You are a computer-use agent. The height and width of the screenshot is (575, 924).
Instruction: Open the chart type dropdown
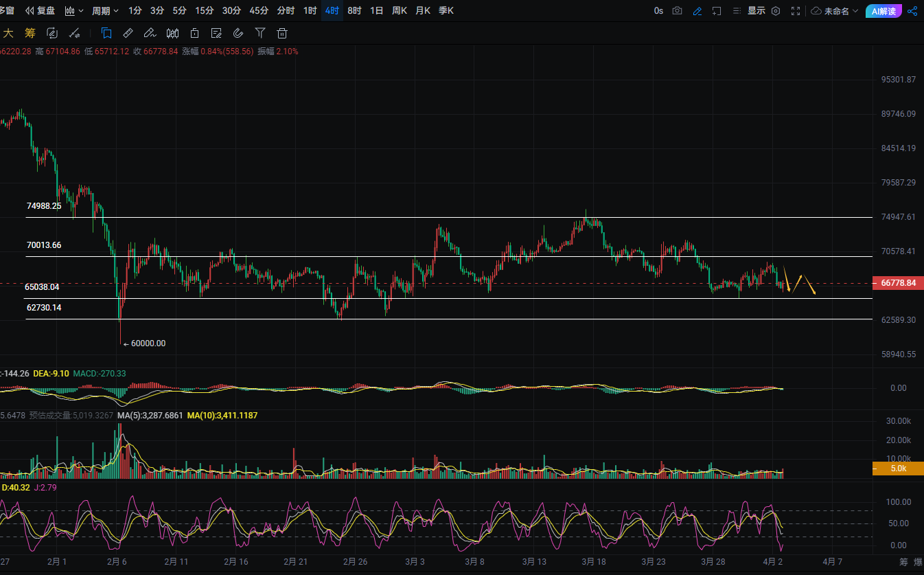[74, 11]
